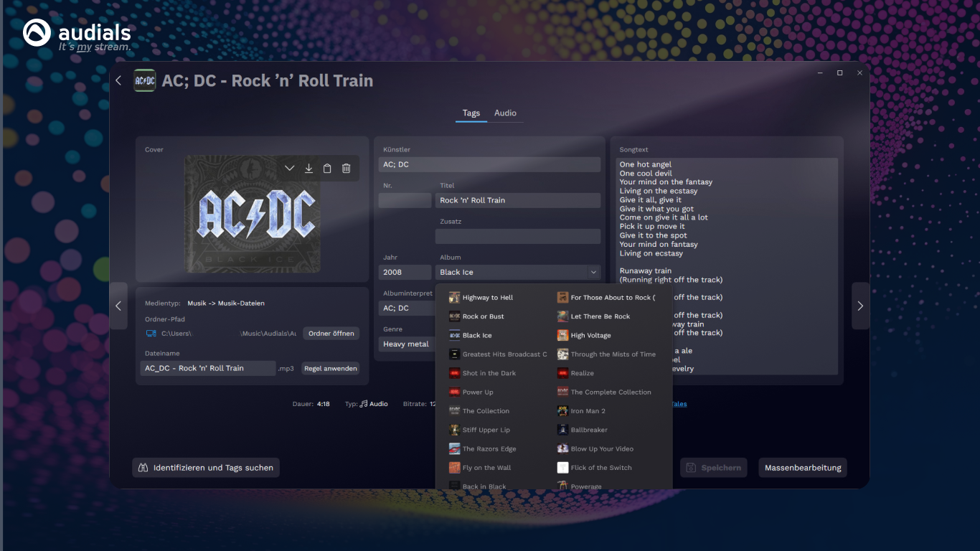Paste cover from clipboard icon
Viewport: 980px width, 551px height.
(327, 168)
